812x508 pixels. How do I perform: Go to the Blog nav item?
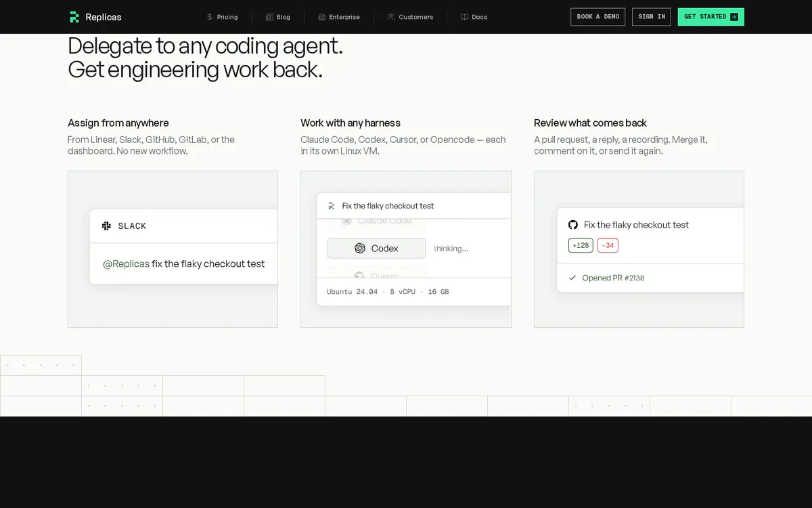[x=278, y=17]
